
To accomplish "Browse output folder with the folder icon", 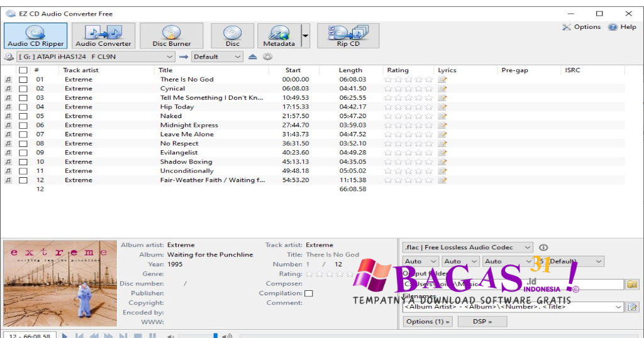I will click(x=632, y=284).
